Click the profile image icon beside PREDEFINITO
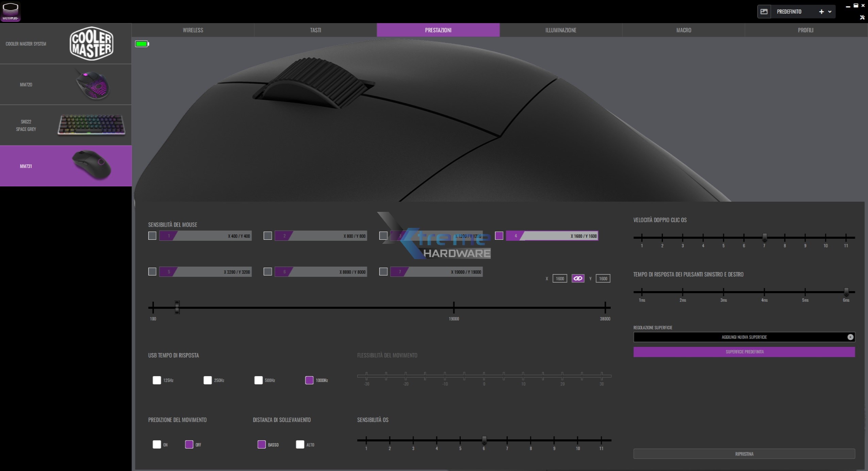The height and width of the screenshot is (471, 868). click(764, 12)
